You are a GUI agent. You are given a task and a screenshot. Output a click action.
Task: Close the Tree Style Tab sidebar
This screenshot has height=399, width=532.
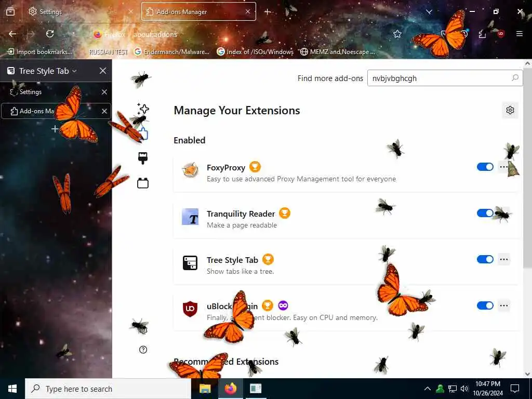click(x=103, y=71)
